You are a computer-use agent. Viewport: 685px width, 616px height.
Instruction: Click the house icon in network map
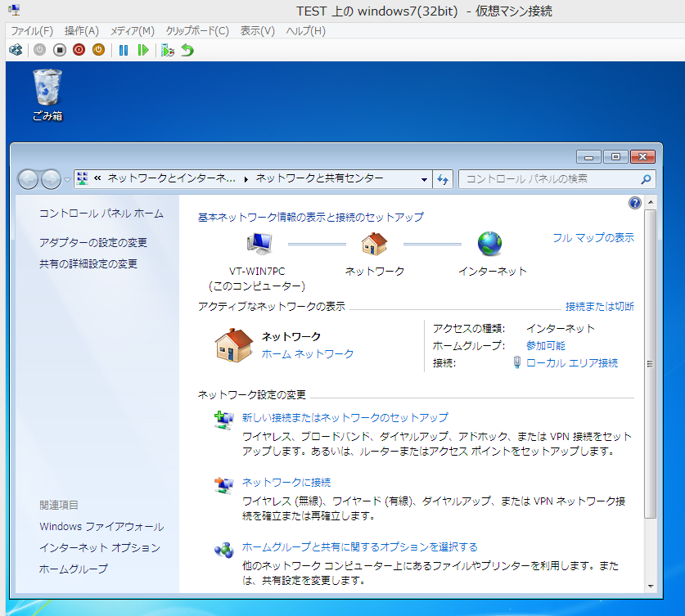click(x=374, y=244)
